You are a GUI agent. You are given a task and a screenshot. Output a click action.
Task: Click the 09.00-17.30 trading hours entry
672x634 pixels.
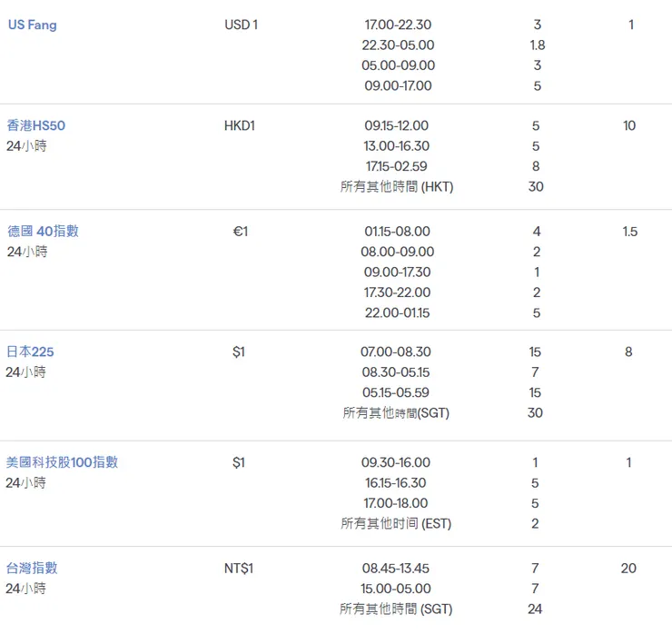[x=397, y=272]
